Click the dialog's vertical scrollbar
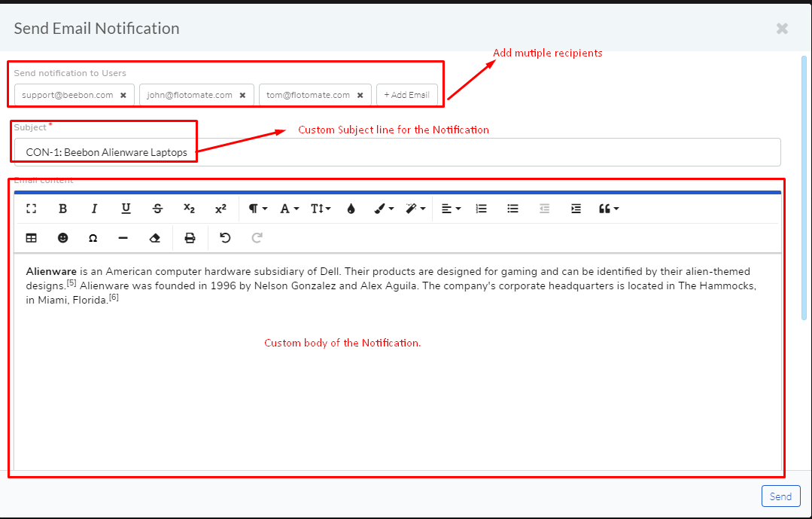The image size is (812, 519). coord(804,187)
